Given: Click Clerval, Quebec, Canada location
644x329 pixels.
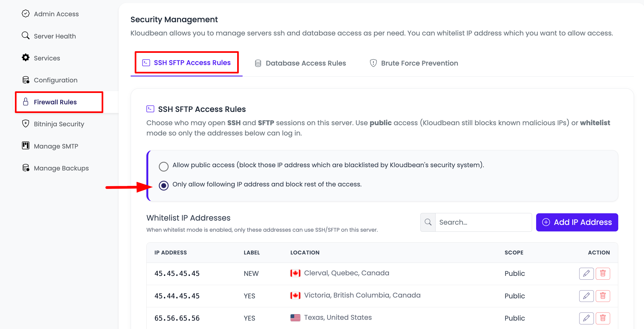Looking at the screenshot, I should click(x=347, y=273).
